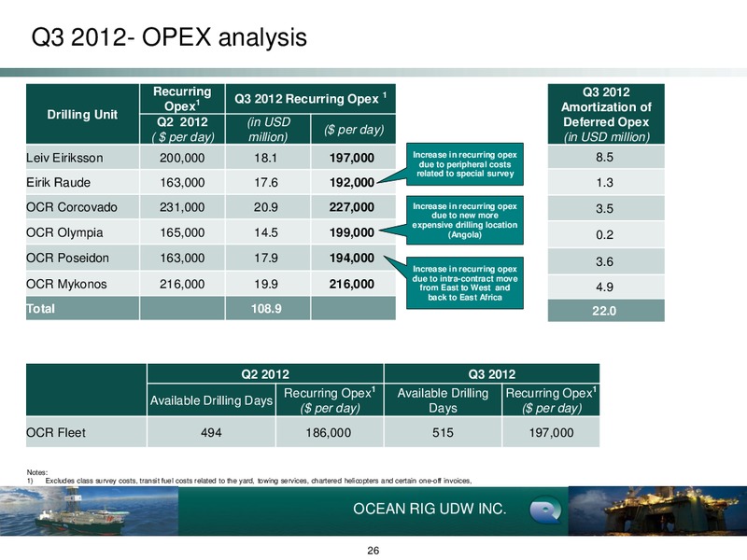
Task: Click the 18.1 million cell for Leiv Eiriksson
Action: tap(266, 158)
